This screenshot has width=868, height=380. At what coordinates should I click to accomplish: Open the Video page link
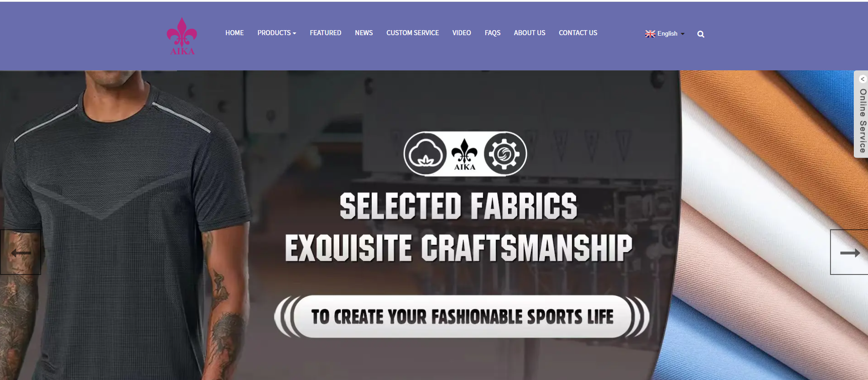[461, 33]
